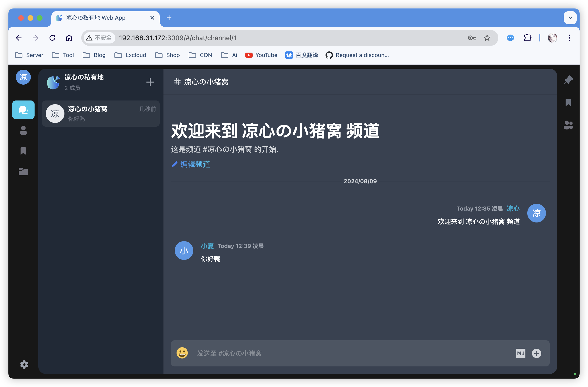The width and height of the screenshot is (588, 387).
Task: Open the Server bookmarks folder
Action: point(29,55)
